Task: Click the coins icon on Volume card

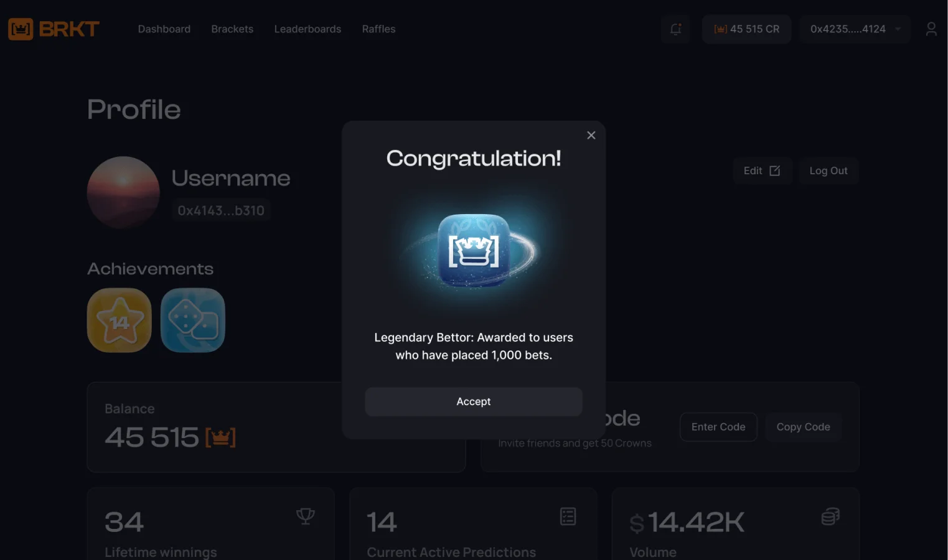Action: 830,516
